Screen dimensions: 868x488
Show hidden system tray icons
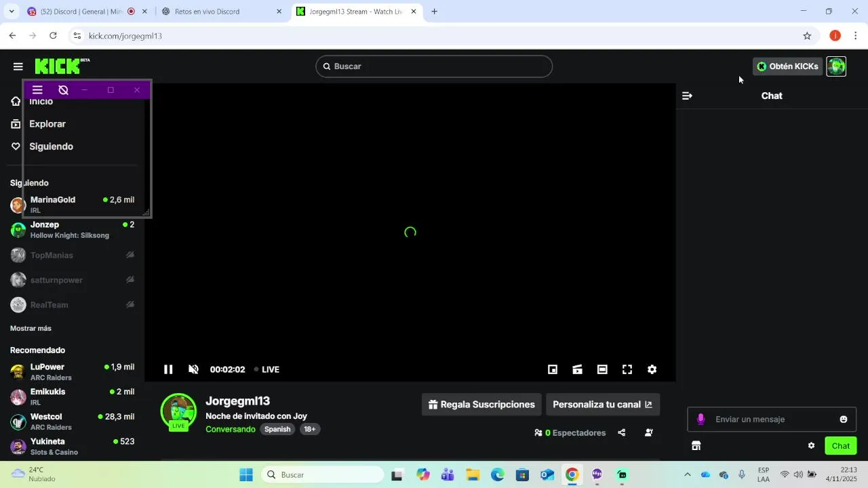[x=687, y=474]
